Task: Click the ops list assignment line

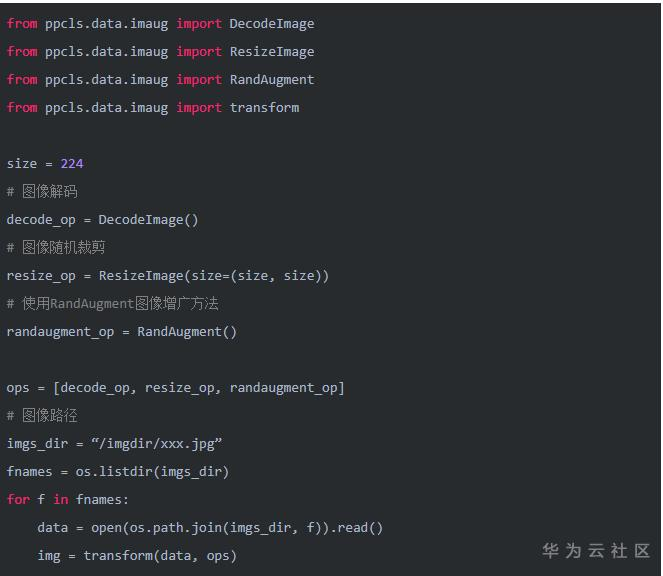Action: click(175, 387)
